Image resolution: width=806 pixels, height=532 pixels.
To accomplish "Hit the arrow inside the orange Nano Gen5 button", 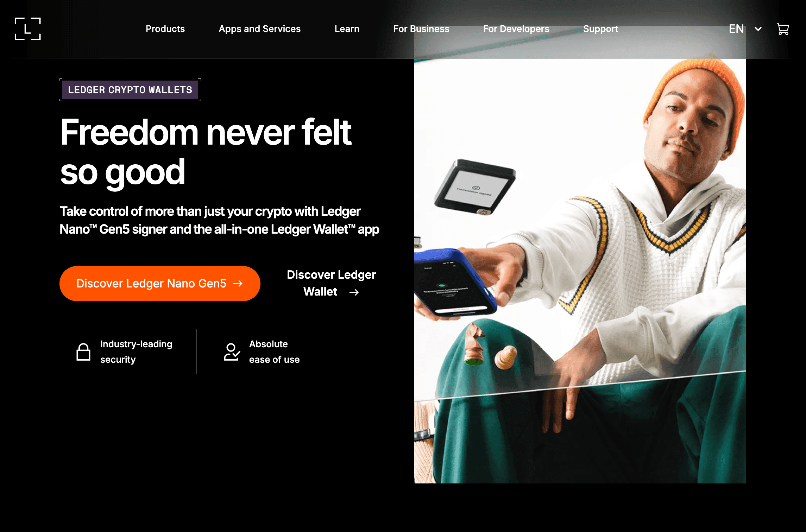I will (238, 284).
